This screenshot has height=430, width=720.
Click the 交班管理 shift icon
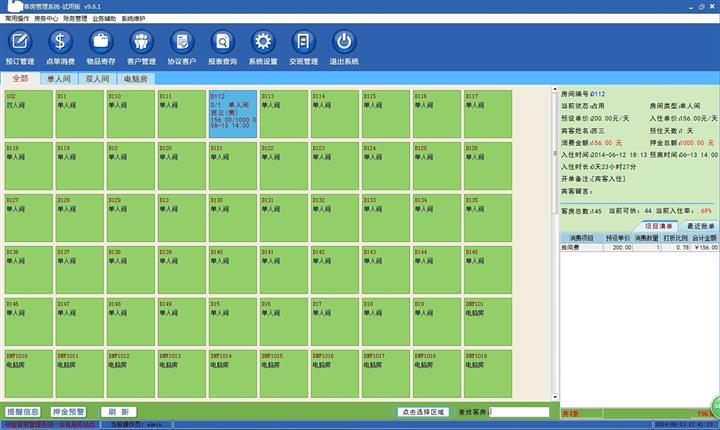coord(303,46)
